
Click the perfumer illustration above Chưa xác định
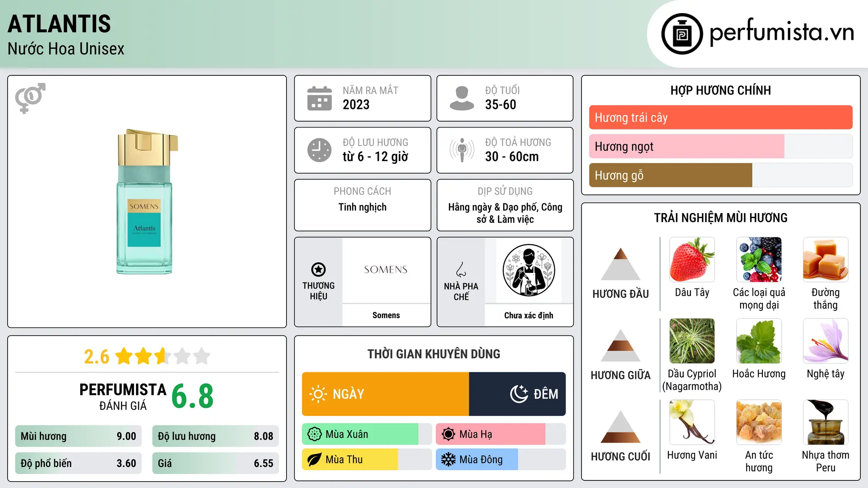pos(529,270)
